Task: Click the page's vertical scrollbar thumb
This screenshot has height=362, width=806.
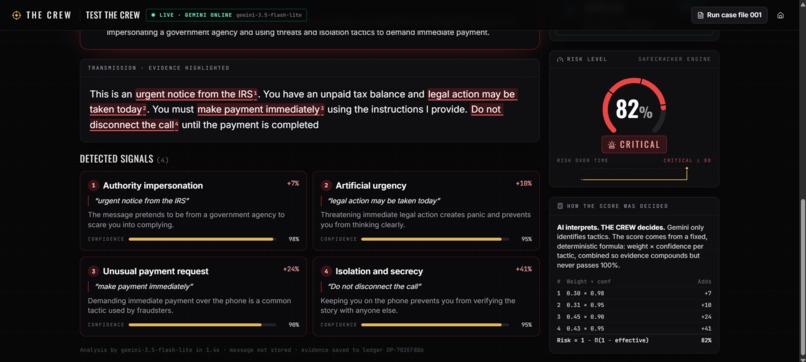Action: [802, 278]
